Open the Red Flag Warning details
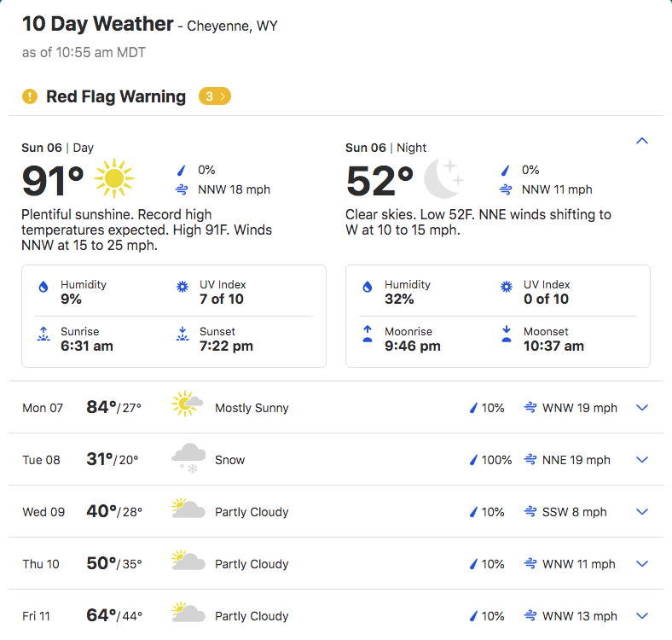672x640 pixels. [116, 96]
